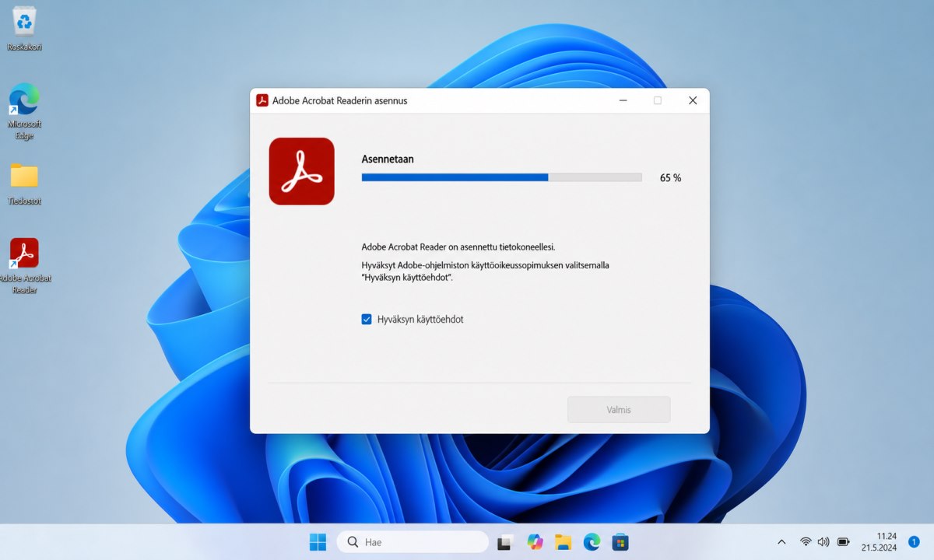Open Microsoft Edge from the taskbar
Image resolution: width=934 pixels, height=560 pixels.
coord(592,542)
